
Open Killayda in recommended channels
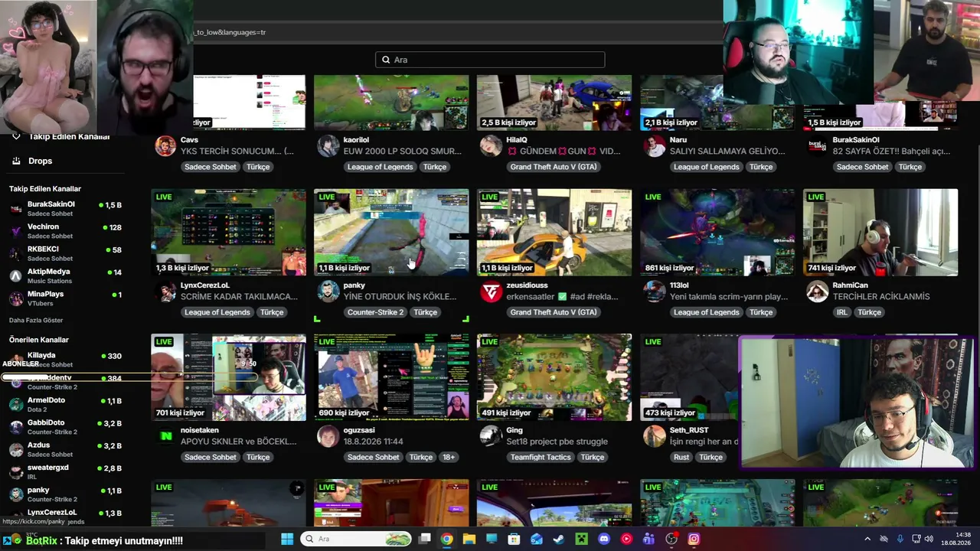tap(66, 359)
